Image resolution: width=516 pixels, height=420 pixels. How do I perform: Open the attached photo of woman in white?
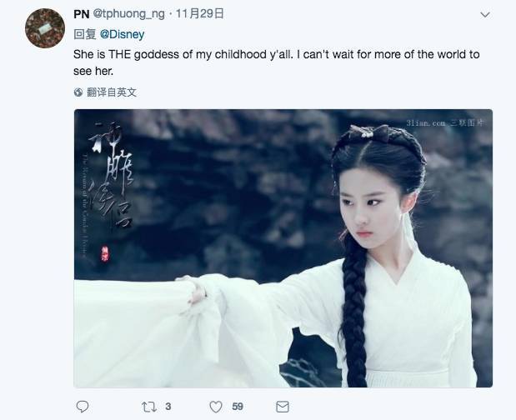tap(283, 248)
